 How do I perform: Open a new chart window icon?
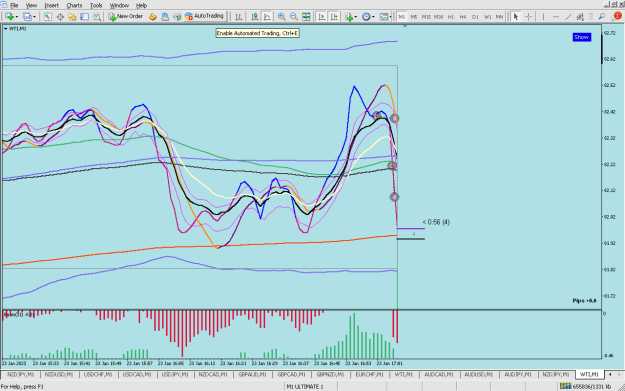9,16
